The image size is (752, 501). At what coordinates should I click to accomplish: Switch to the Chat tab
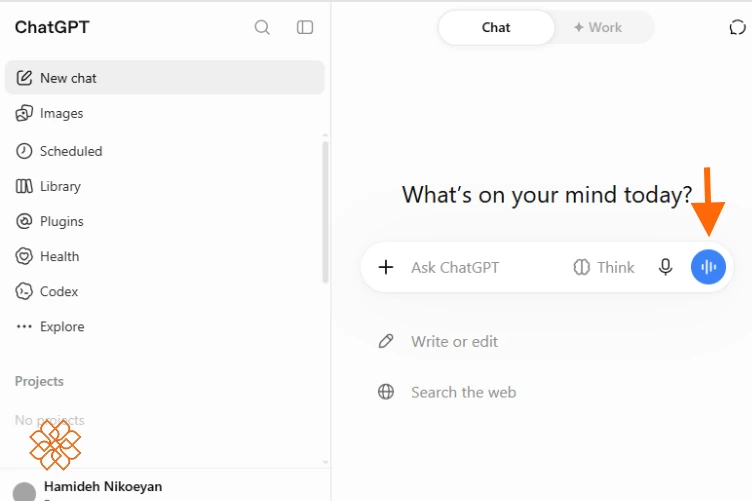pos(496,27)
